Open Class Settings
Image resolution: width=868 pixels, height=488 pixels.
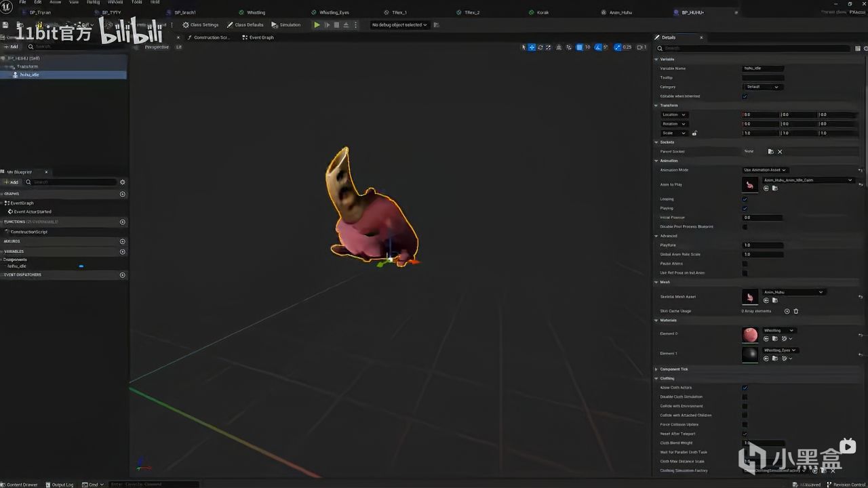[x=201, y=25]
